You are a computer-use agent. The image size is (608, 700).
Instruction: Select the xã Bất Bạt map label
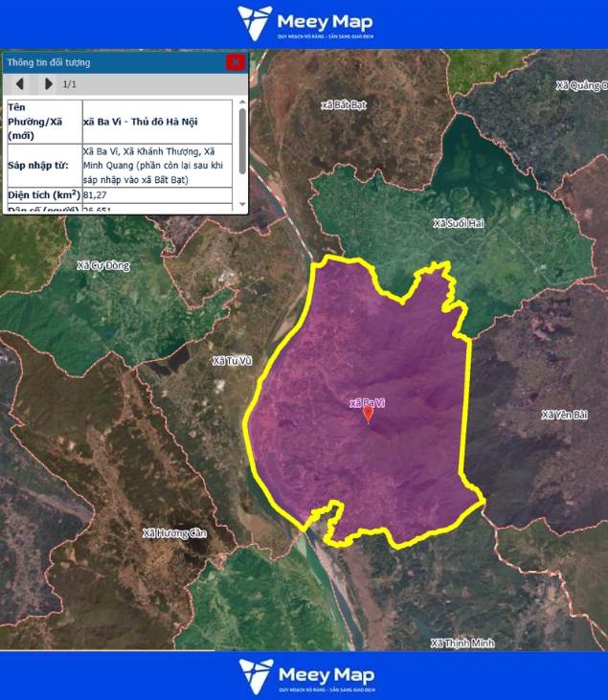click(346, 102)
